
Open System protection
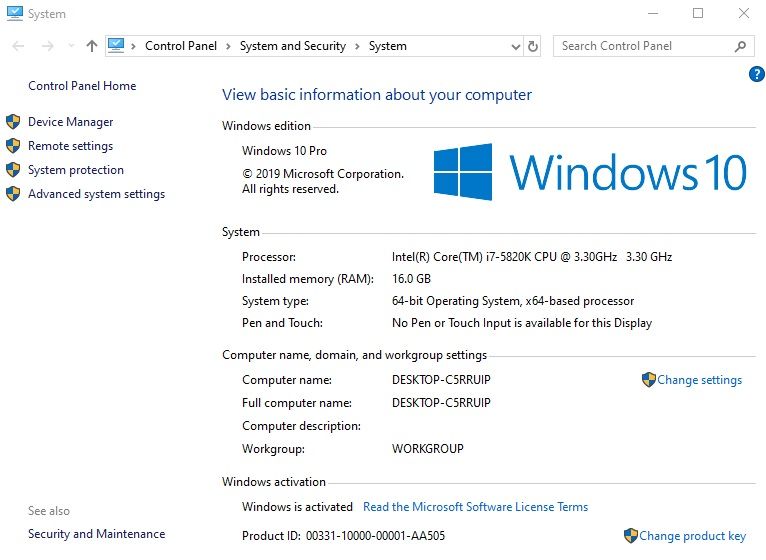click(x=76, y=170)
